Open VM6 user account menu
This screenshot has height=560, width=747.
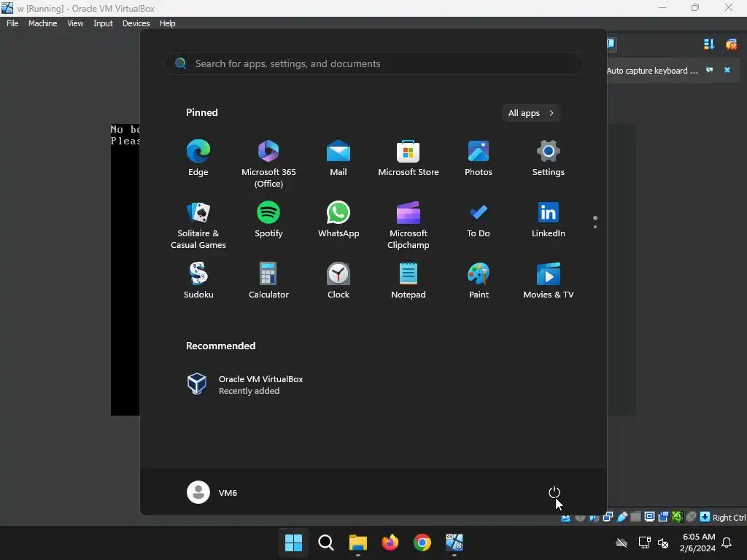(212, 492)
